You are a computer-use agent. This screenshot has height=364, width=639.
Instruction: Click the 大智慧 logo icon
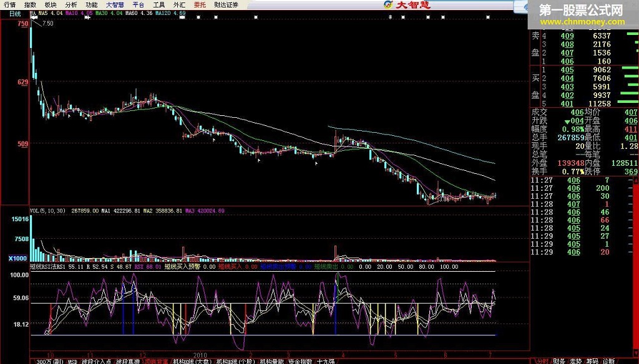388,4
